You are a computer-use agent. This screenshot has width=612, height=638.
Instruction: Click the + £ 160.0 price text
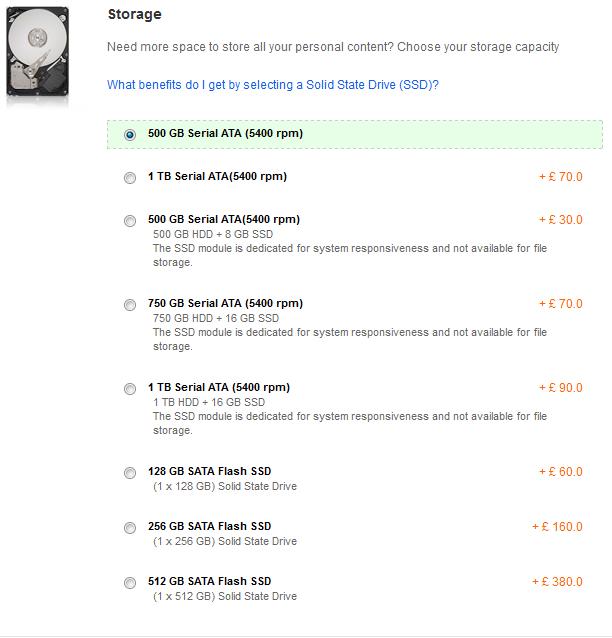tap(557, 526)
